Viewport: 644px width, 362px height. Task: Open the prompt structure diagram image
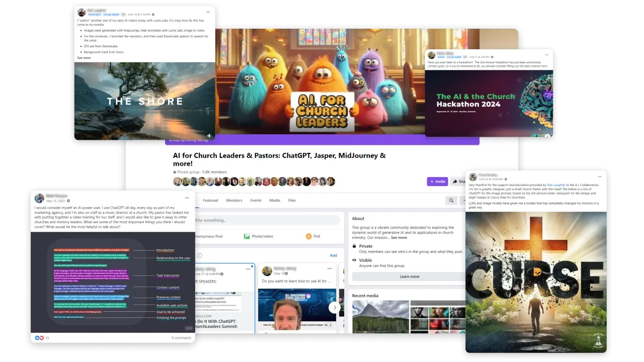click(x=113, y=282)
